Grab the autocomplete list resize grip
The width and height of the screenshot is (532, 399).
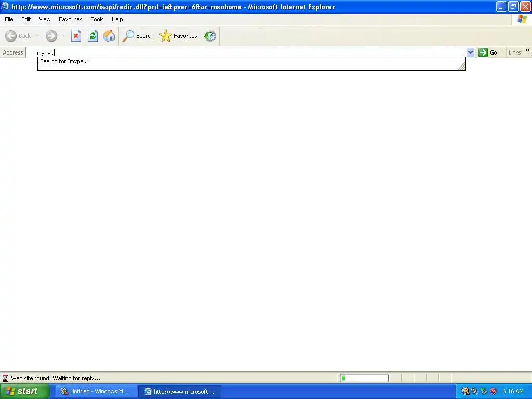[x=461, y=67]
